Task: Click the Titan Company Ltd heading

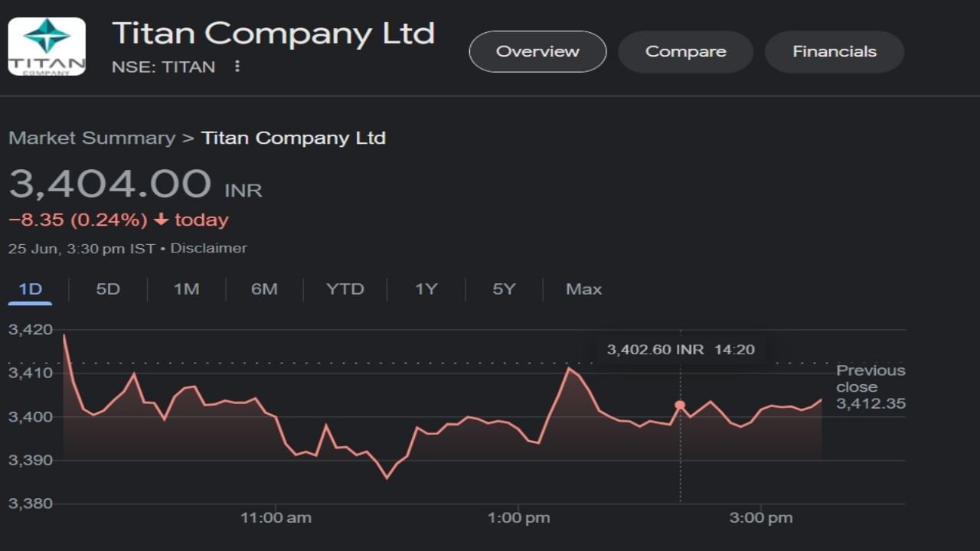Action: point(273,34)
